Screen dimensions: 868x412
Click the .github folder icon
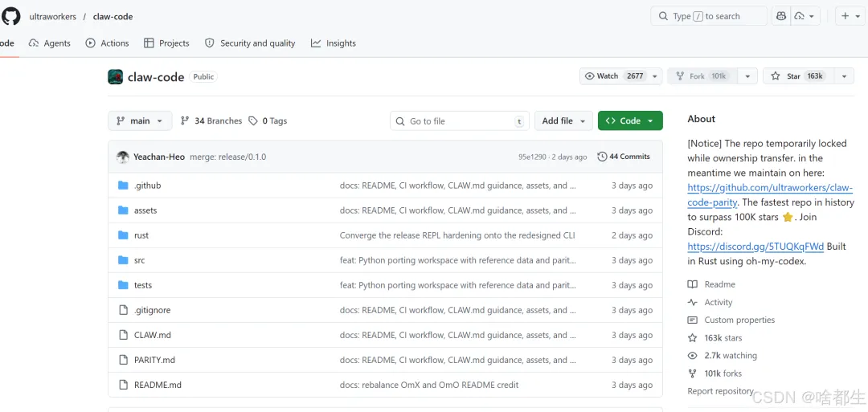[124, 186]
